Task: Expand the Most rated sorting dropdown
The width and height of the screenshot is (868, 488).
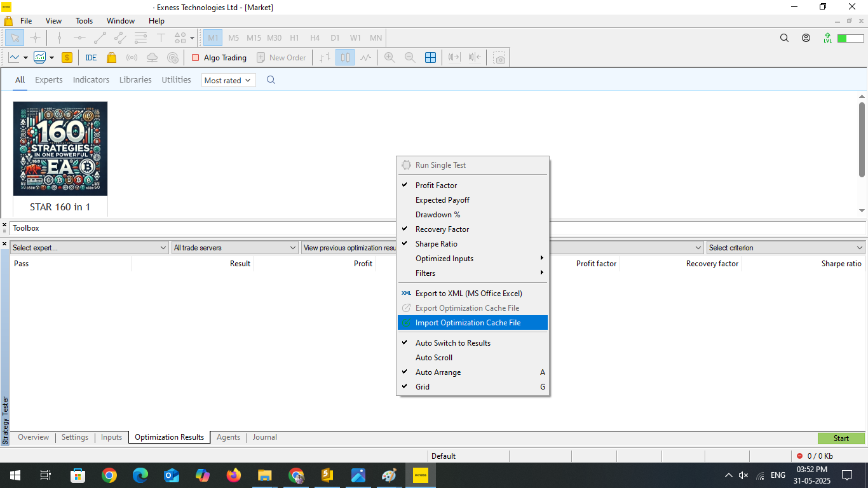Action: (x=228, y=81)
